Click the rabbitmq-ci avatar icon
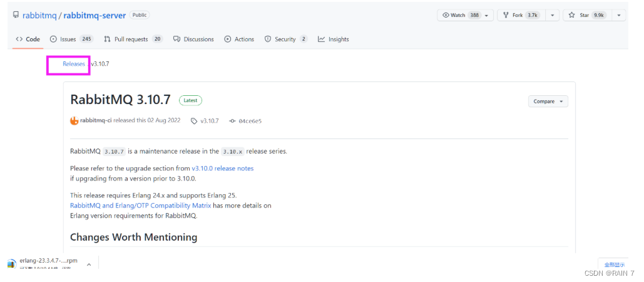The height and width of the screenshot is (282, 644). (x=74, y=121)
